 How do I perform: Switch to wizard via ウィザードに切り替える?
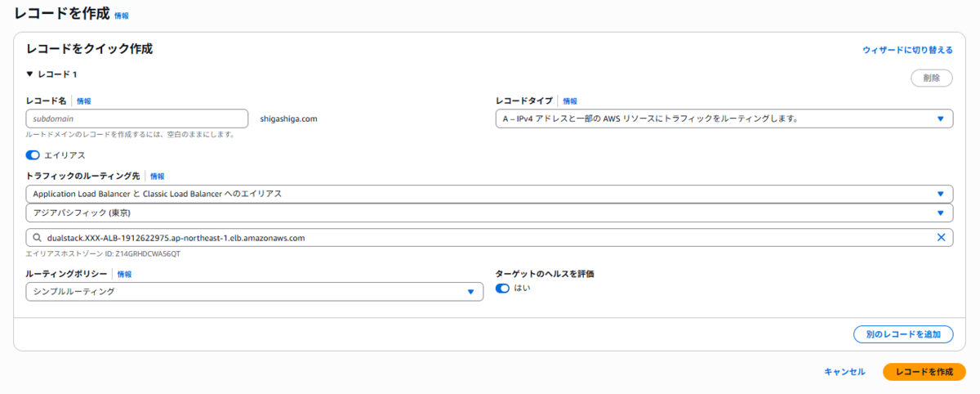(x=907, y=50)
